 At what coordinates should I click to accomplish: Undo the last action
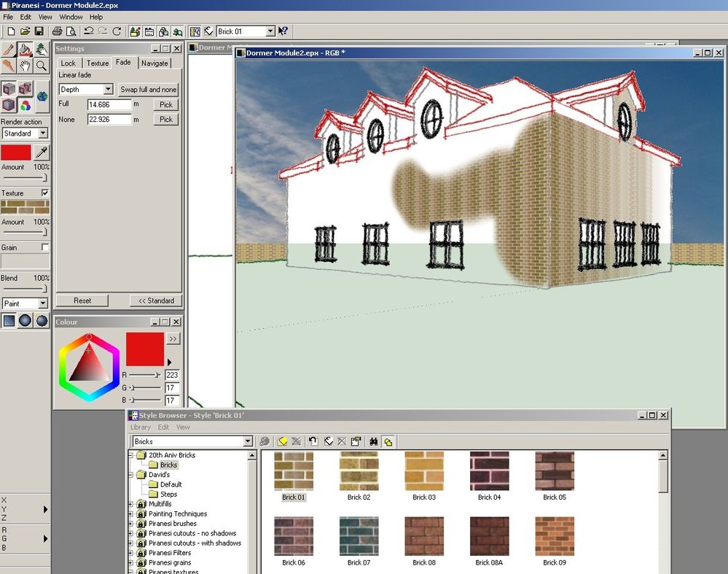(88, 31)
